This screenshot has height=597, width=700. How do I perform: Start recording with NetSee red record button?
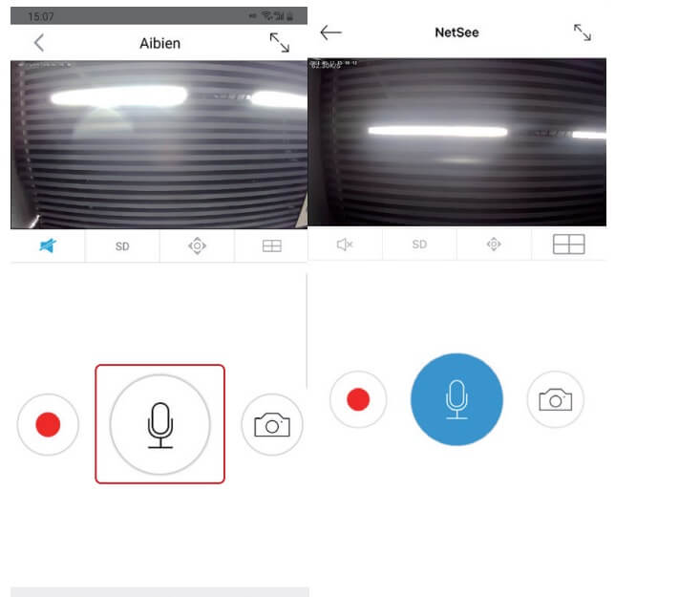(358, 399)
